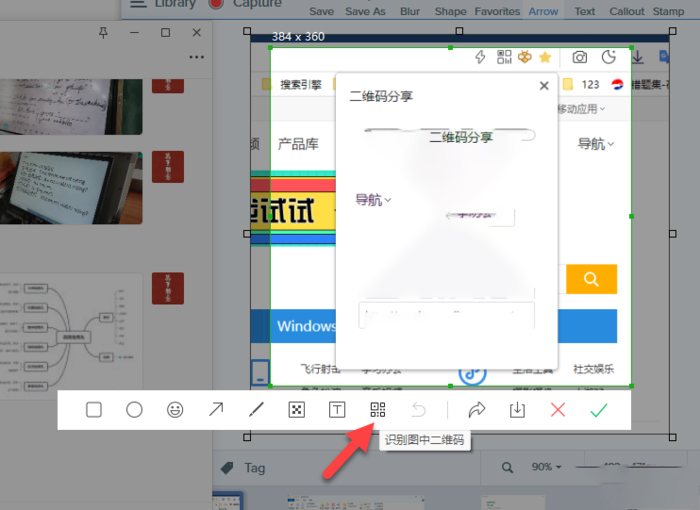Open the laptop screen photo thumbnail

71,188
